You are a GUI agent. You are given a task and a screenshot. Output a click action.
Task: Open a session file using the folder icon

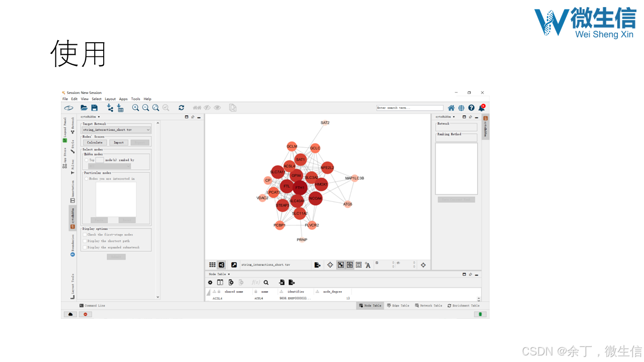84,108
